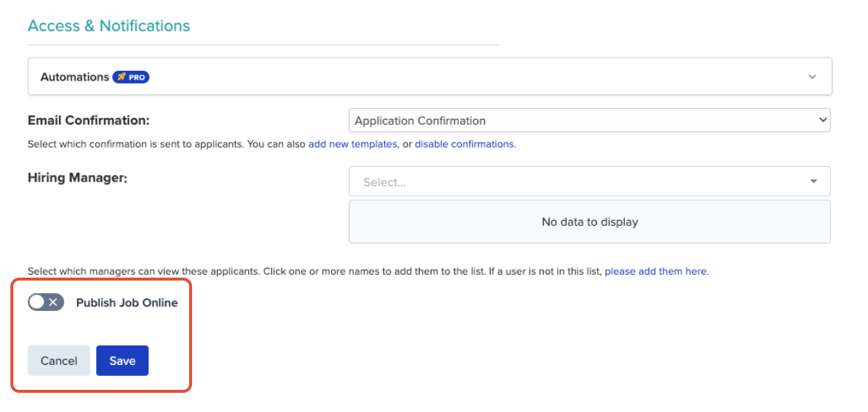This screenshot has width=868, height=412.
Task: Click the 'Publish Job Online' label text
Action: [x=127, y=303]
